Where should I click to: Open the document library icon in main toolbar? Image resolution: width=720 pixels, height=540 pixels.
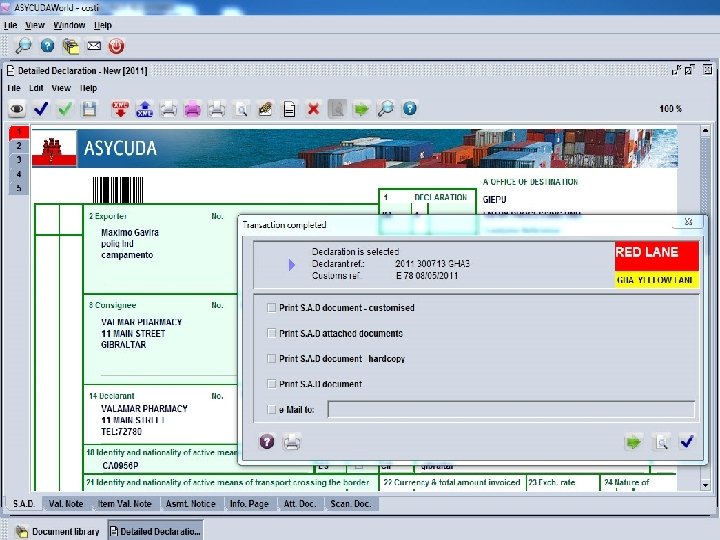71,46
